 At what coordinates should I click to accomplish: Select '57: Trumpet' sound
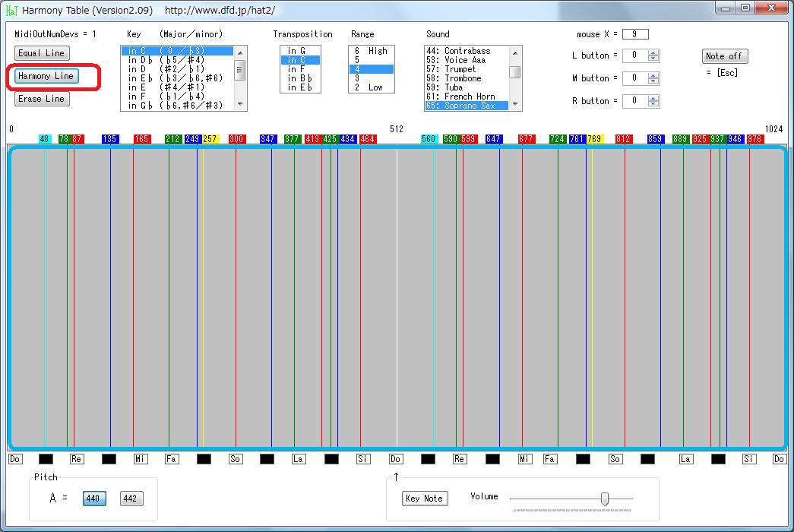pyautogui.click(x=467, y=69)
